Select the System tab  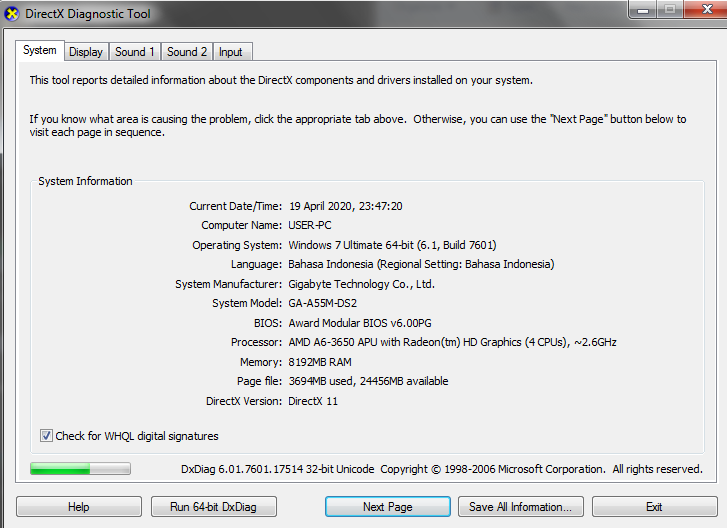point(40,50)
